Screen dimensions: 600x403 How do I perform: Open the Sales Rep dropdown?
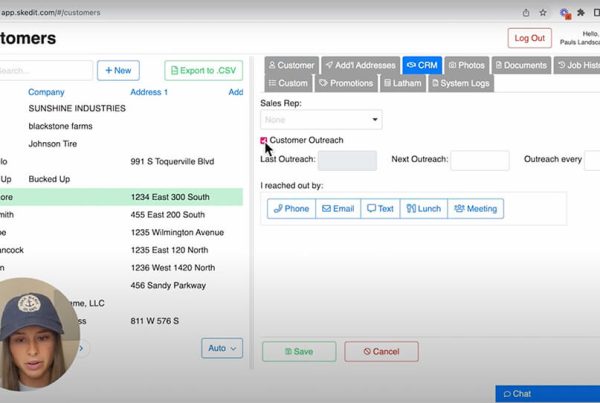click(x=321, y=120)
